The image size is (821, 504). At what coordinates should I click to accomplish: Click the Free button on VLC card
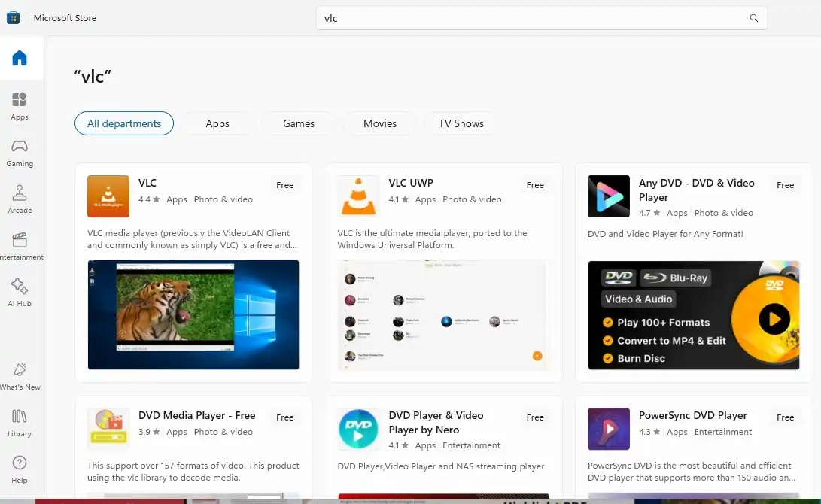pos(285,185)
